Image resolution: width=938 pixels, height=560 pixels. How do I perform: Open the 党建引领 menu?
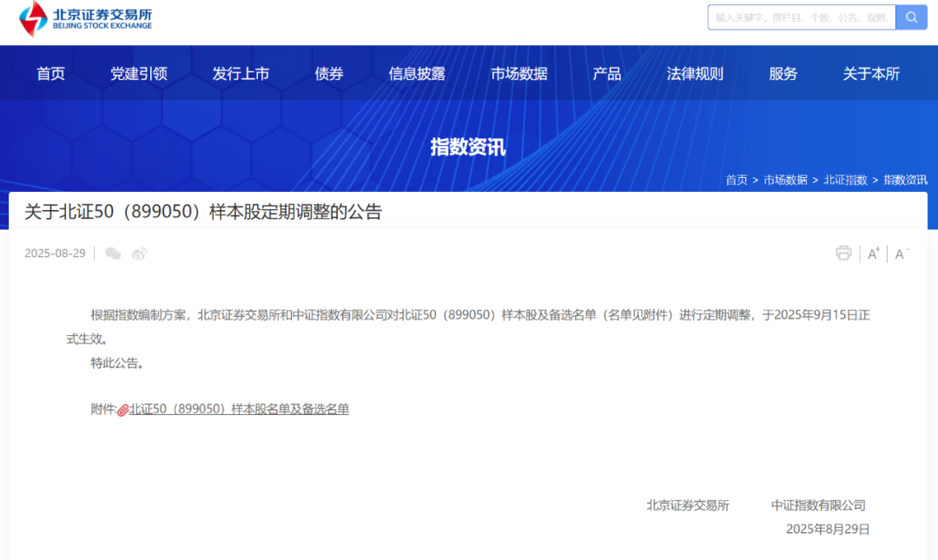[x=139, y=73]
